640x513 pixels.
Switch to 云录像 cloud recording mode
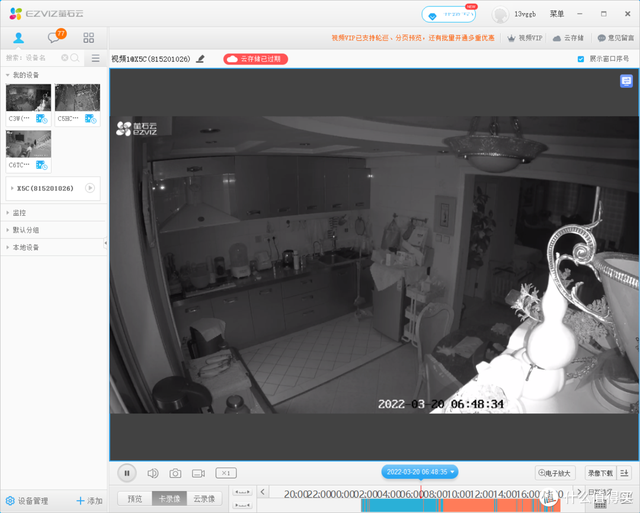click(204, 499)
